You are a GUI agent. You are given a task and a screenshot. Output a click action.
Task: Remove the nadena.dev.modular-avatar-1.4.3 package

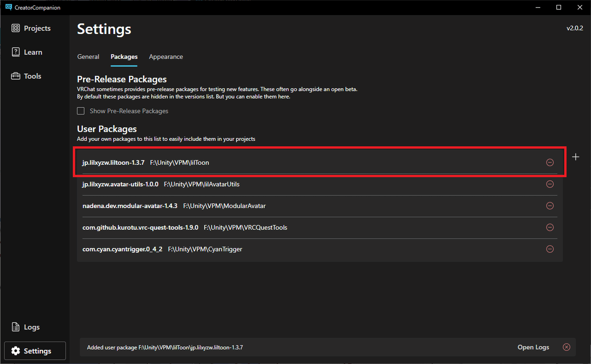pyautogui.click(x=550, y=206)
